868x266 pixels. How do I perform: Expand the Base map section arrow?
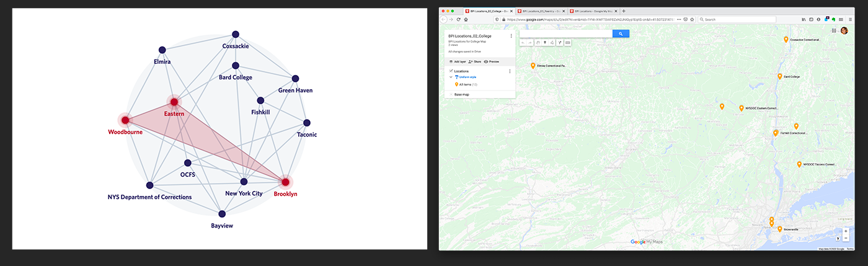pos(451,94)
